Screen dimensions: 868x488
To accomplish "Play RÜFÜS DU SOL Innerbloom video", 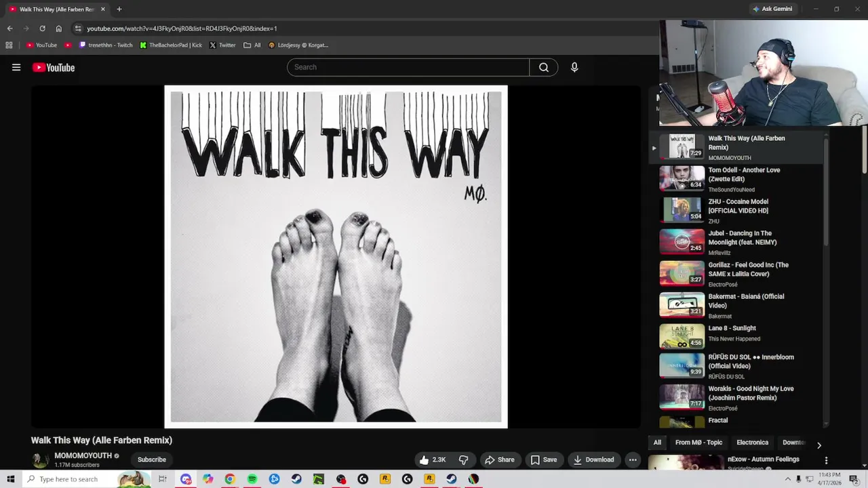I will 740,366.
